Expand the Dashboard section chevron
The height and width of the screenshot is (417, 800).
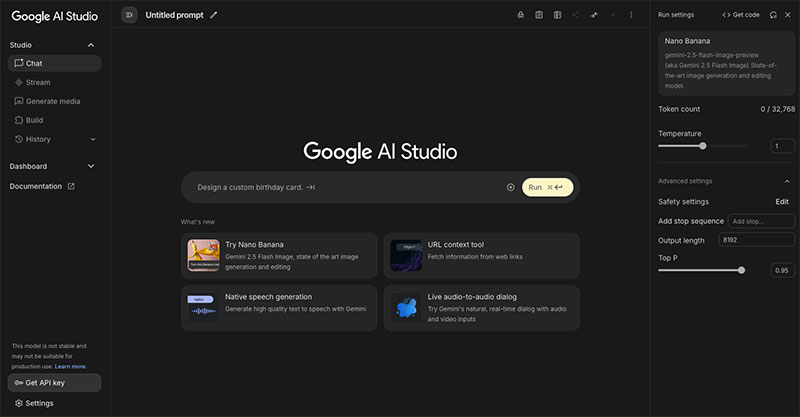click(91, 166)
